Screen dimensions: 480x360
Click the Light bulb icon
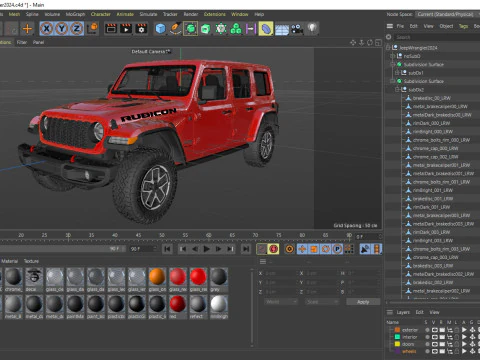pos(312,28)
